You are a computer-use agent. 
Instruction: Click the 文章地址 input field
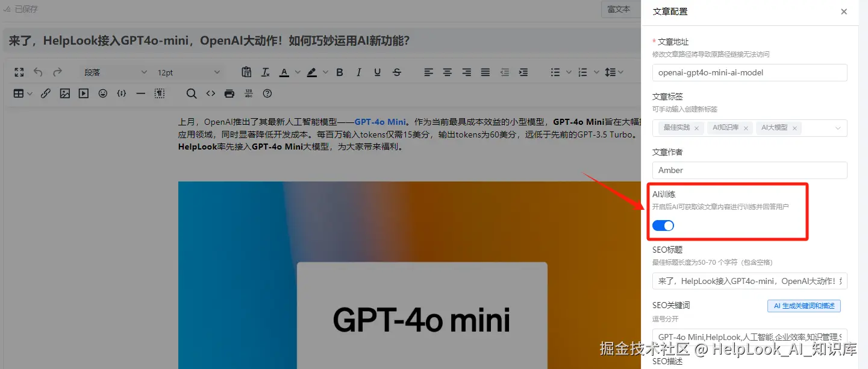click(x=749, y=72)
